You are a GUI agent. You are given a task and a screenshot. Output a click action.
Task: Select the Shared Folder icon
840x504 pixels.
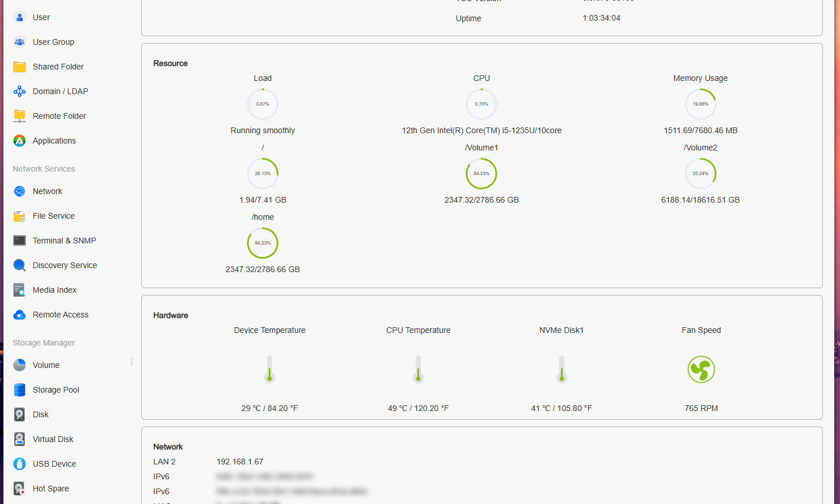coord(20,67)
